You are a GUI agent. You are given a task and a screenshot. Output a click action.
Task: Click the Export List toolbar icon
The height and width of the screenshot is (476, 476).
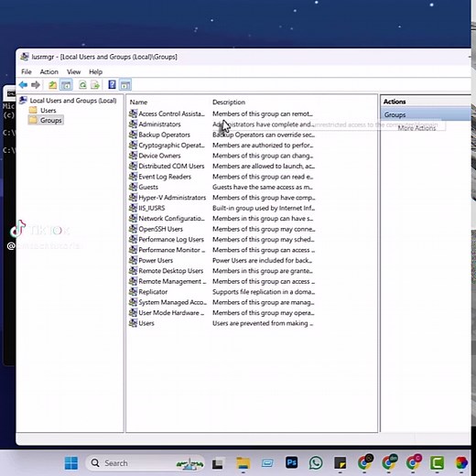pyautogui.click(x=95, y=85)
